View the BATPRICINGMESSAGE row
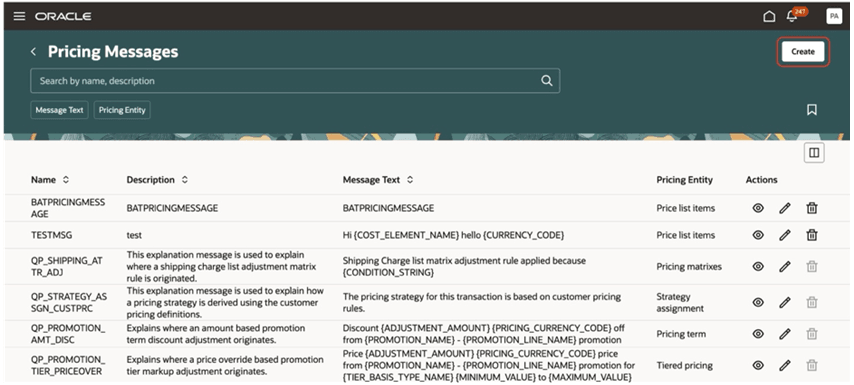This screenshot has height=385, width=854. tap(758, 207)
